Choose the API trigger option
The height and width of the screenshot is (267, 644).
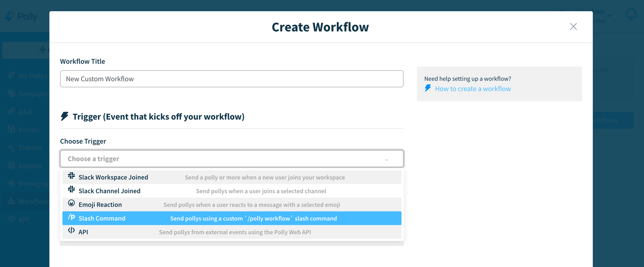232,232
